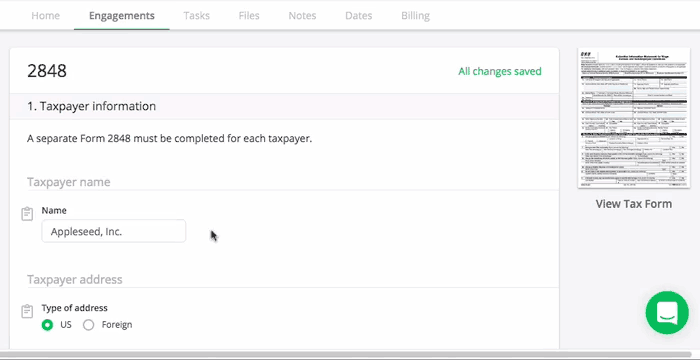Image resolution: width=700 pixels, height=360 pixels.
Task: Switch to the Notes tab
Action: coord(302,16)
